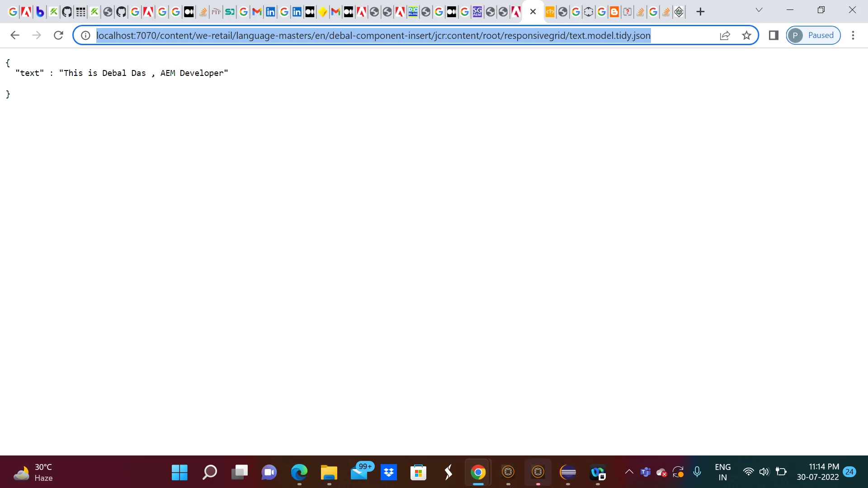
Task: Switch to the Blogger tab
Action: (614, 12)
